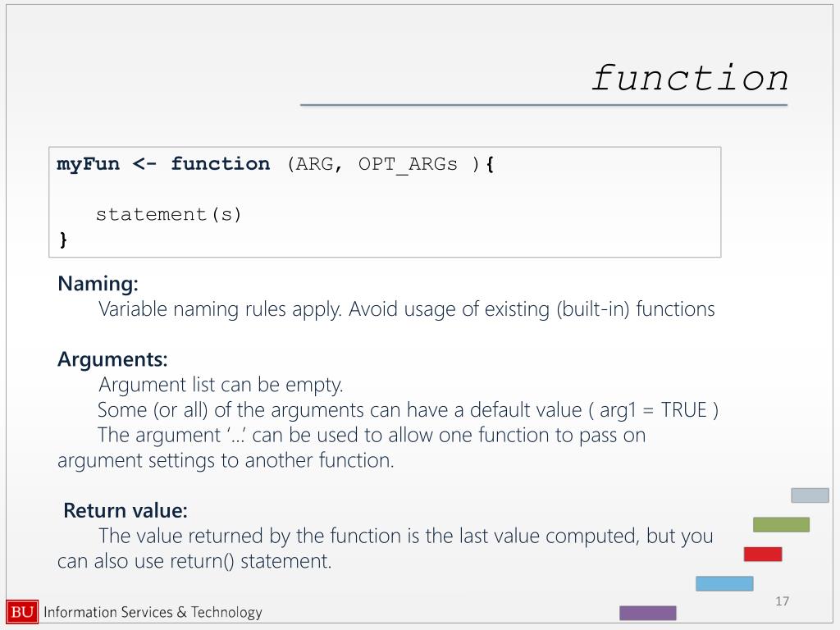840x630 pixels.
Task: Click the 'Variable naming rules apply' sentence
Action: click(220, 309)
